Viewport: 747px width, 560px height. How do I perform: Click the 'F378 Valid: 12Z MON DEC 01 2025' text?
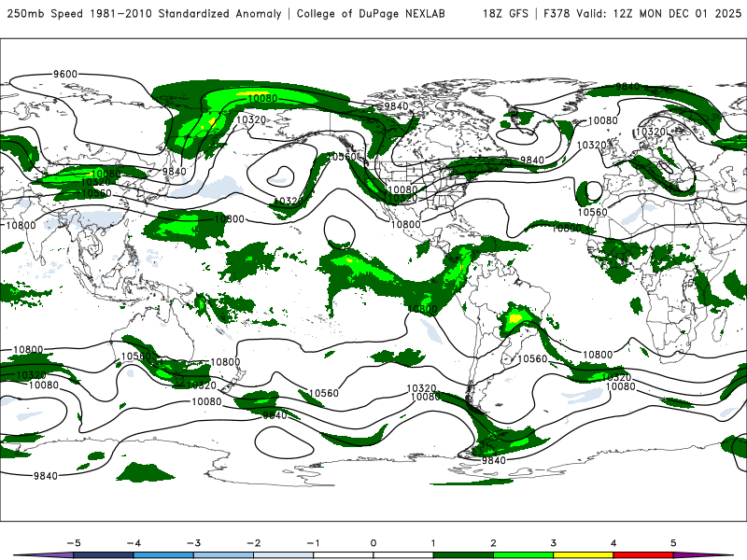[642, 13]
